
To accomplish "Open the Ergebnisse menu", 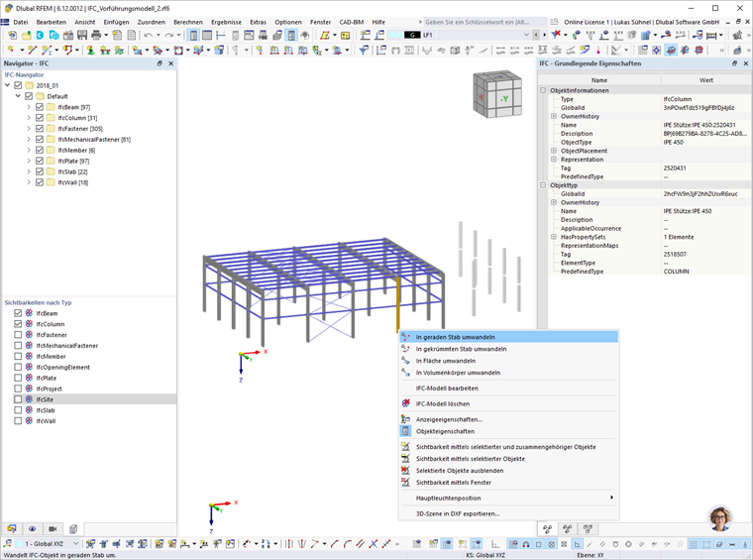I will [x=226, y=22].
